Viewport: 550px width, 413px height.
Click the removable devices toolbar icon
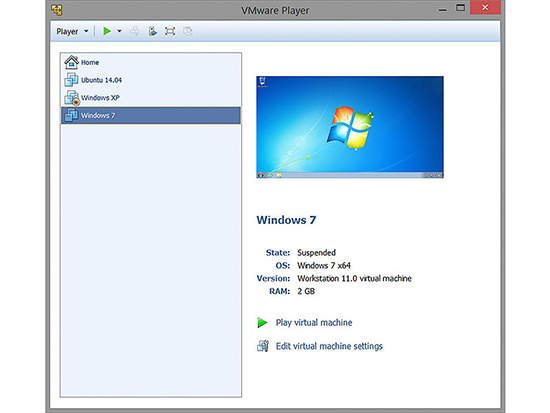(152, 31)
